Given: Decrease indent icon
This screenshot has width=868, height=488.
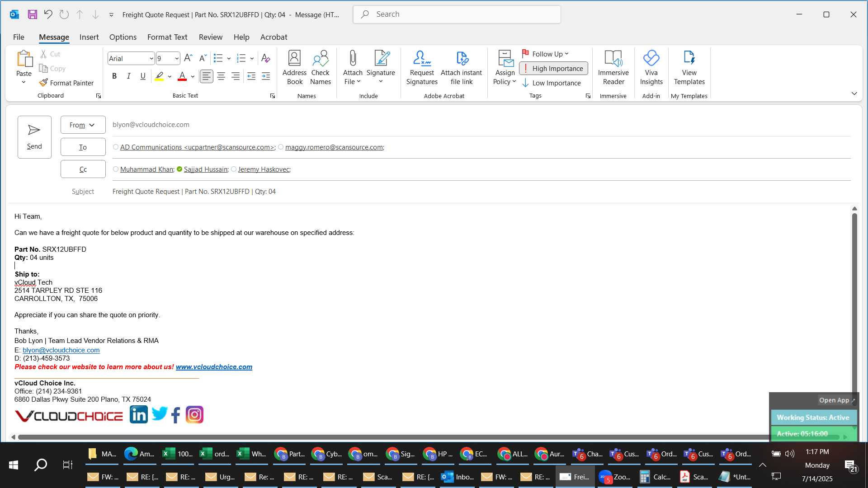Looking at the screenshot, I should [251, 76].
